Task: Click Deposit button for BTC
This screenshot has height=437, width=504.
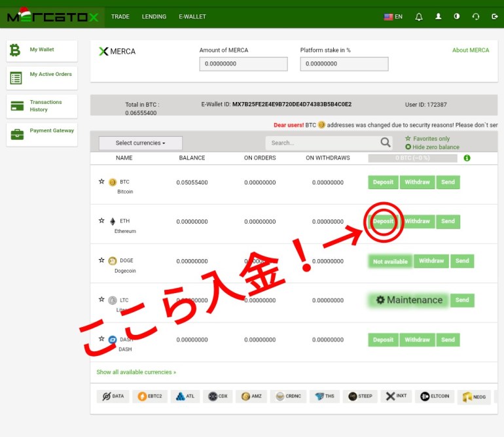Action: coord(383,183)
